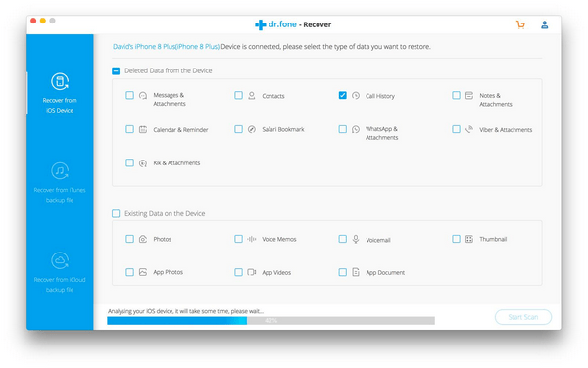Tick the App Document checkbox
588x368 pixels.
point(342,272)
